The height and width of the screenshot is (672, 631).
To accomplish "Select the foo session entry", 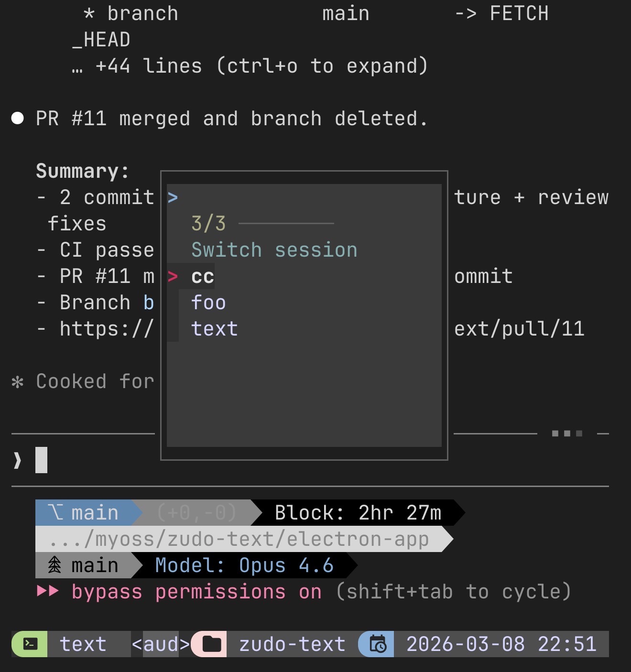I will pos(209,302).
